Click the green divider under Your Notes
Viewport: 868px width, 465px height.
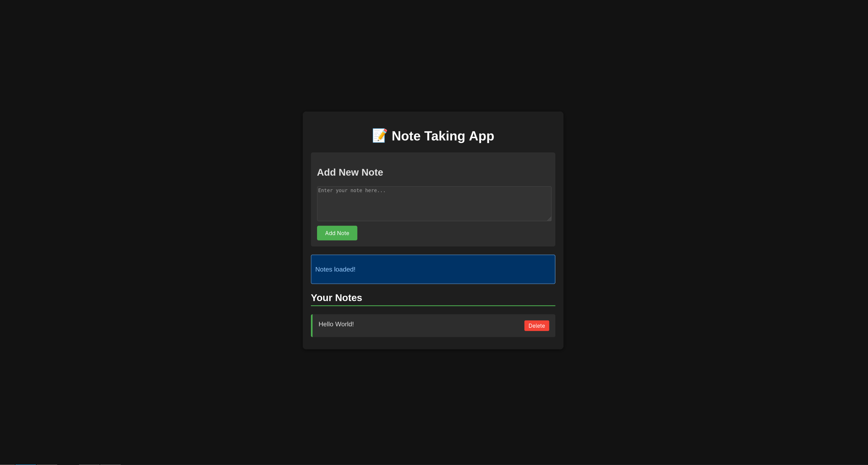[x=433, y=306]
